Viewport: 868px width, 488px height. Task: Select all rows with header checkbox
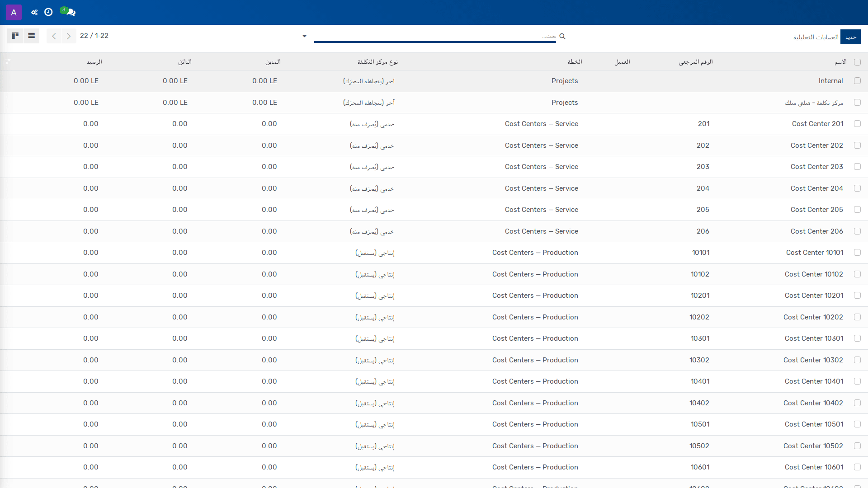[x=857, y=62]
